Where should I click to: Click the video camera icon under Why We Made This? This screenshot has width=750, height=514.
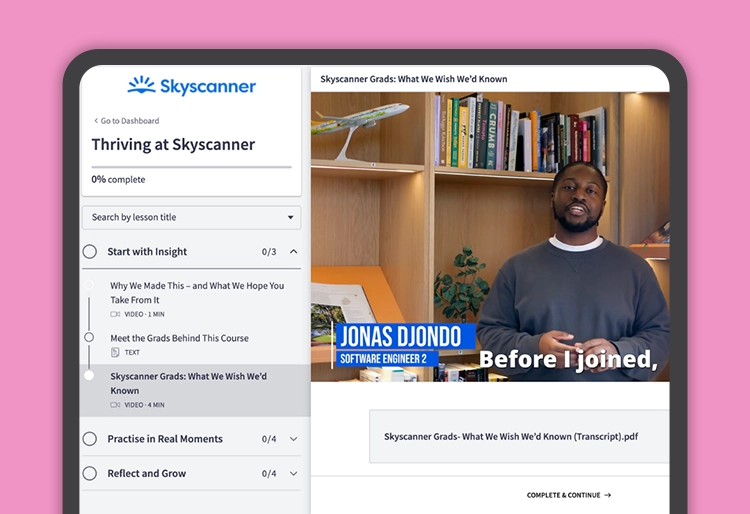coord(115,314)
